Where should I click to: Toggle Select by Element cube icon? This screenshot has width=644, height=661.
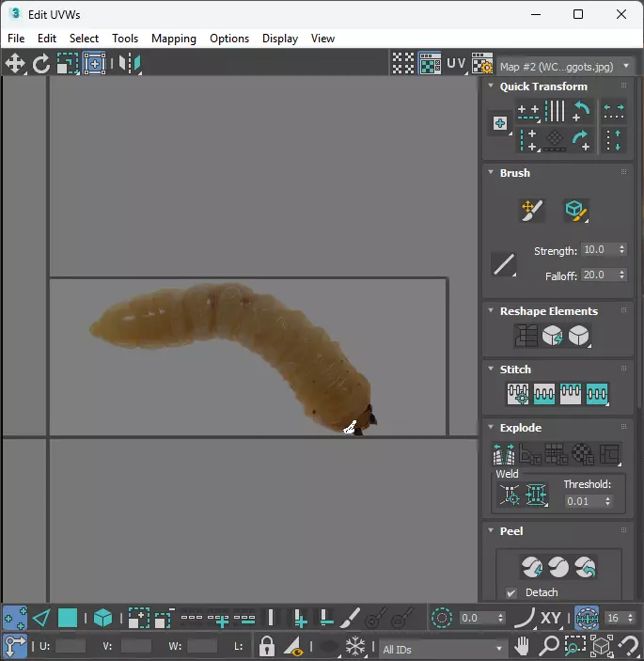[102, 619]
